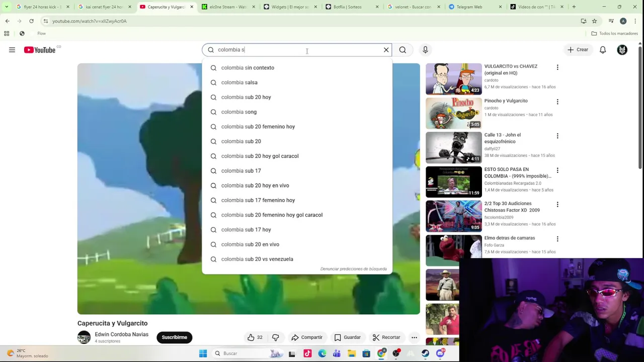The height and width of the screenshot is (362, 644).
Task: Open options for 'VULGARCITO vs CHAVEZ' video
Action: 557,67
